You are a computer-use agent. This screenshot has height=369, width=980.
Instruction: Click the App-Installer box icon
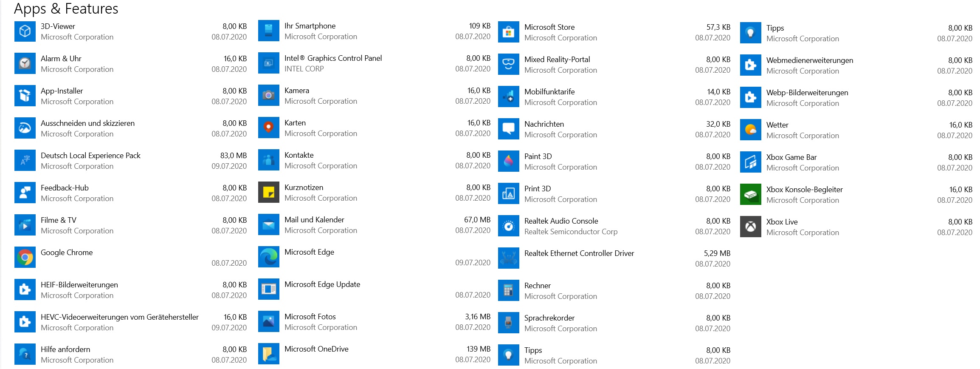point(25,96)
